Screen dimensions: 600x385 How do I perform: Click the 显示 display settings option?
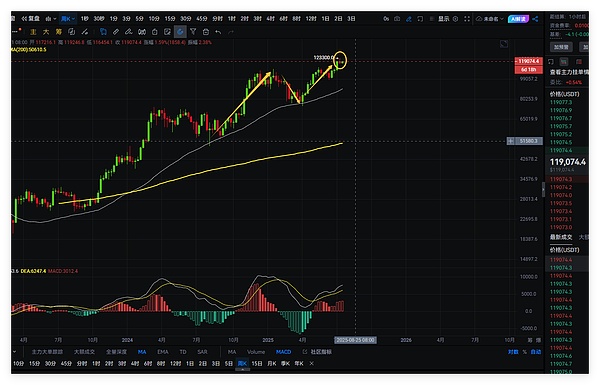click(444, 19)
